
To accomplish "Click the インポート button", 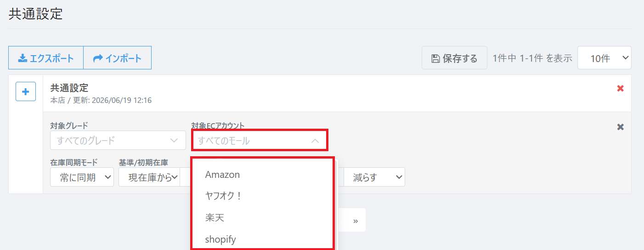I will point(117,58).
